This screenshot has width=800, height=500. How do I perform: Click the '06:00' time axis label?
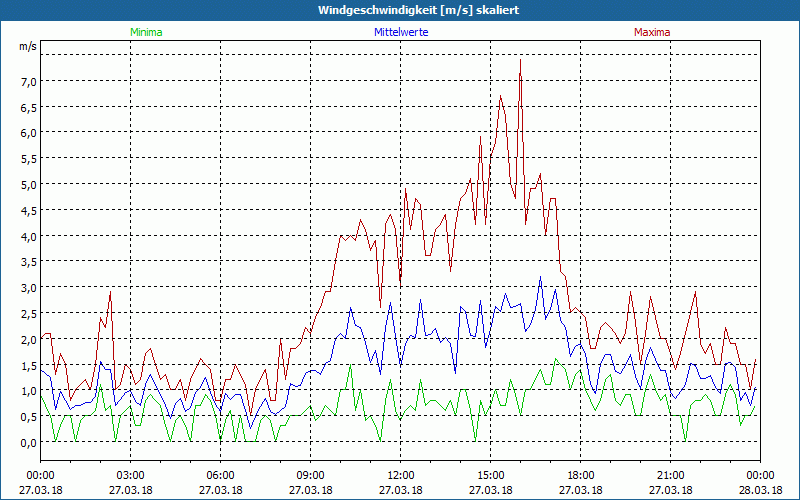220,476
